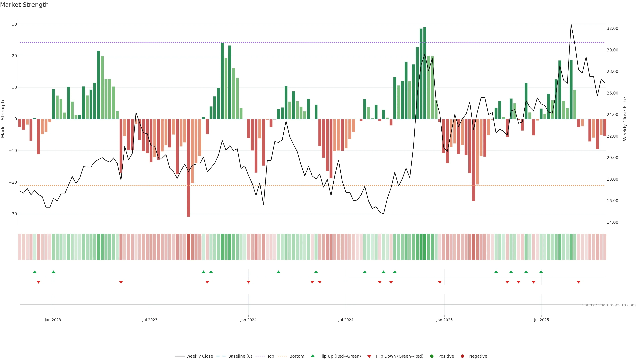This screenshot has width=644, height=362.
Task: Click the red Flip Down triangle legend icon
Action: (x=369, y=356)
